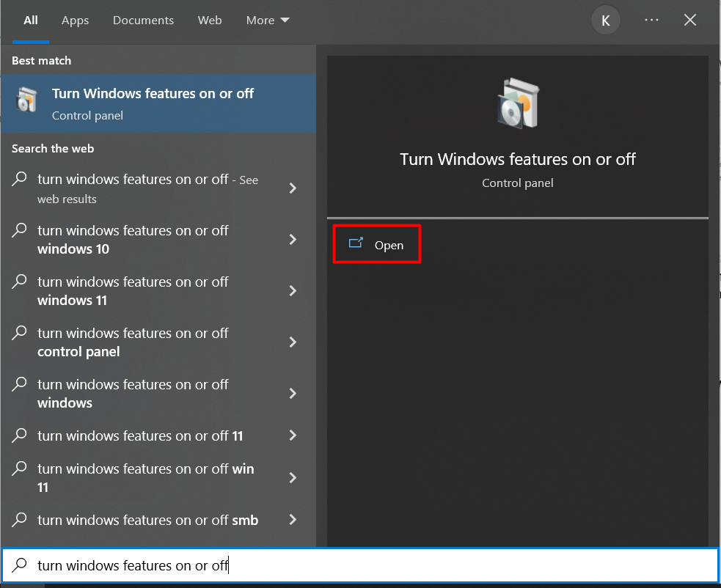Select suggestion ending with 'windows 11'

click(x=158, y=291)
